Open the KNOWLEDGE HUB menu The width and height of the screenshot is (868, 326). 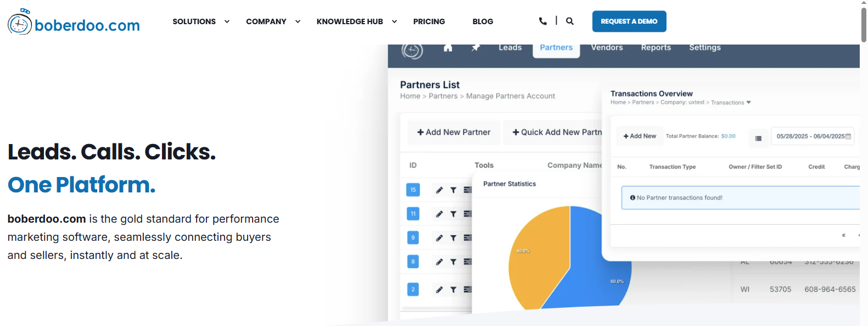350,21
